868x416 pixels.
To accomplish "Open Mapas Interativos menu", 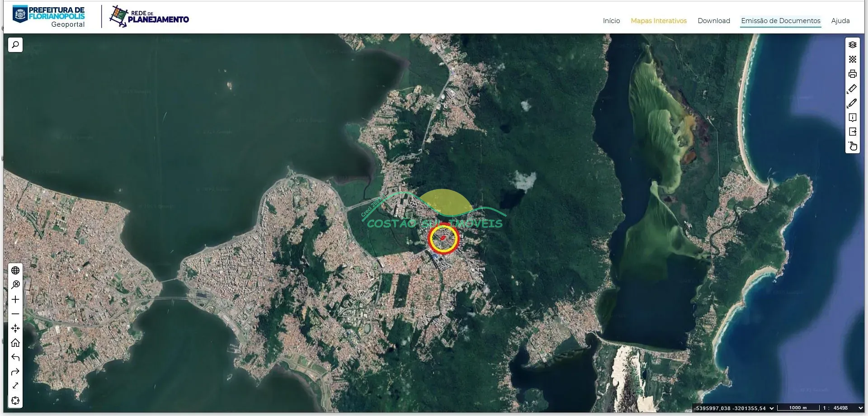I will point(658,21).
